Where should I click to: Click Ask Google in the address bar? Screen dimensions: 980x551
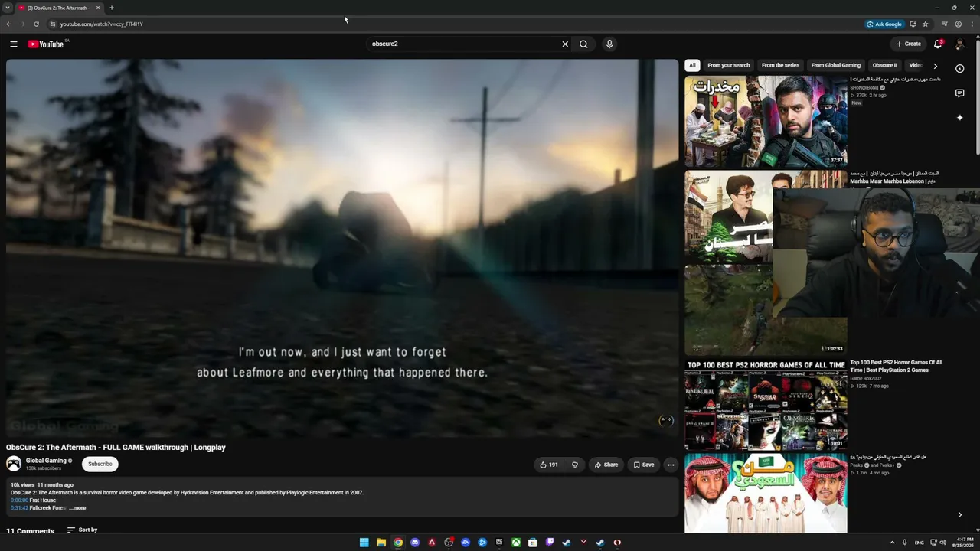[884, 24]
